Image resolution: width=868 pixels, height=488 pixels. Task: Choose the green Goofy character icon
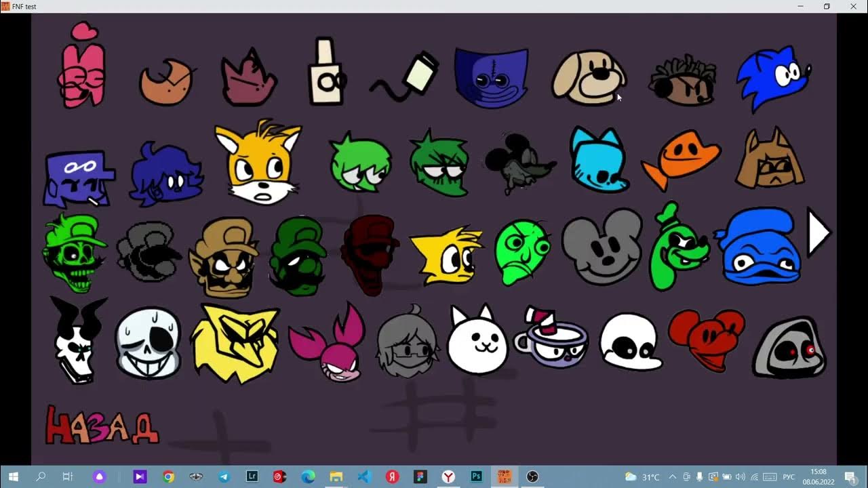click(x=678, y=246)
